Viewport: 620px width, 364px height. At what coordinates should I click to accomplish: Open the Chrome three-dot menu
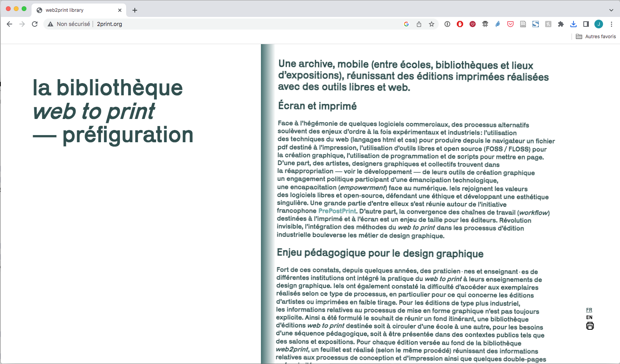tap(611, 24)
